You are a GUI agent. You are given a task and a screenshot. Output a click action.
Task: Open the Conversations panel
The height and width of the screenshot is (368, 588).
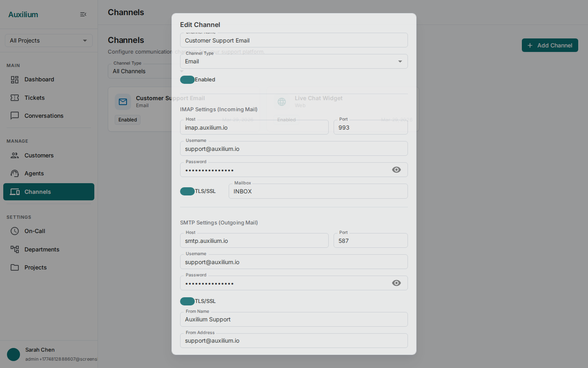(x=44, y=116)
